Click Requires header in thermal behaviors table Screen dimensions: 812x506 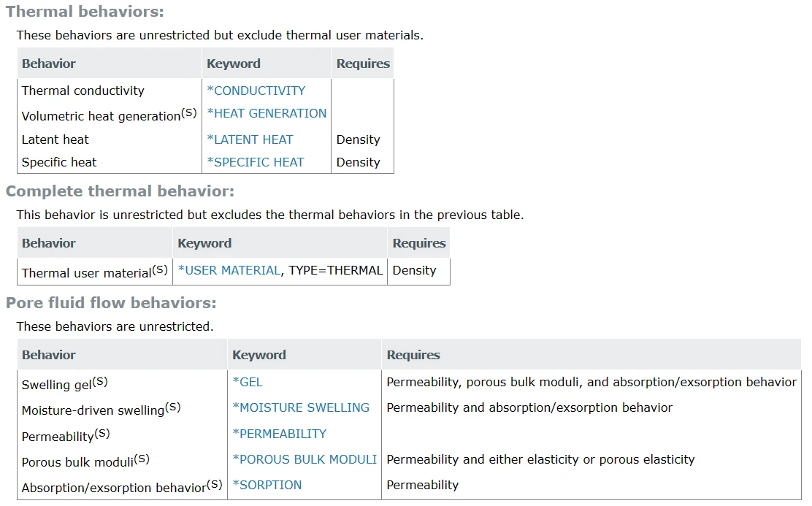point(363,64)
